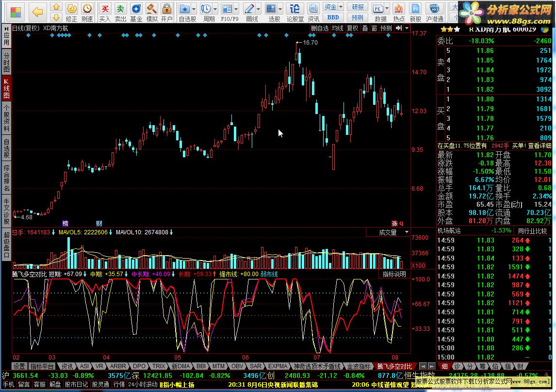
Task: Select the 细 detail tab at bottom right
Action: click(x=445, y=366)
